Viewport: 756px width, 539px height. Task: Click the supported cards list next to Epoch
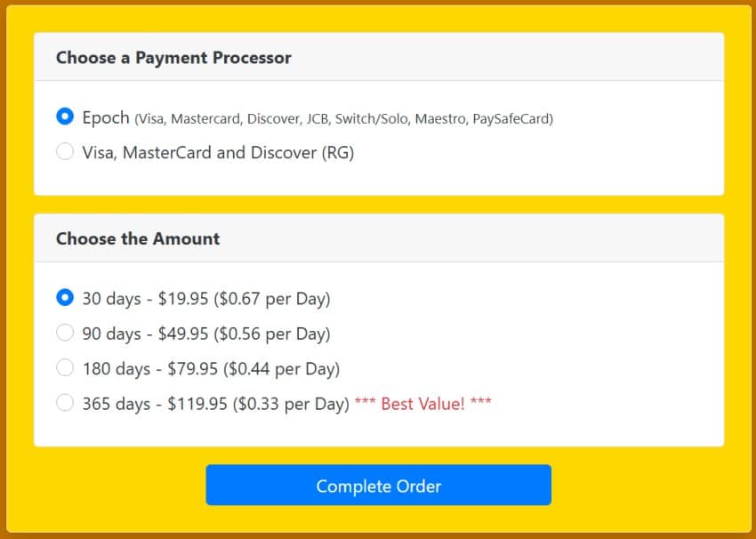[x=344, y=117]
